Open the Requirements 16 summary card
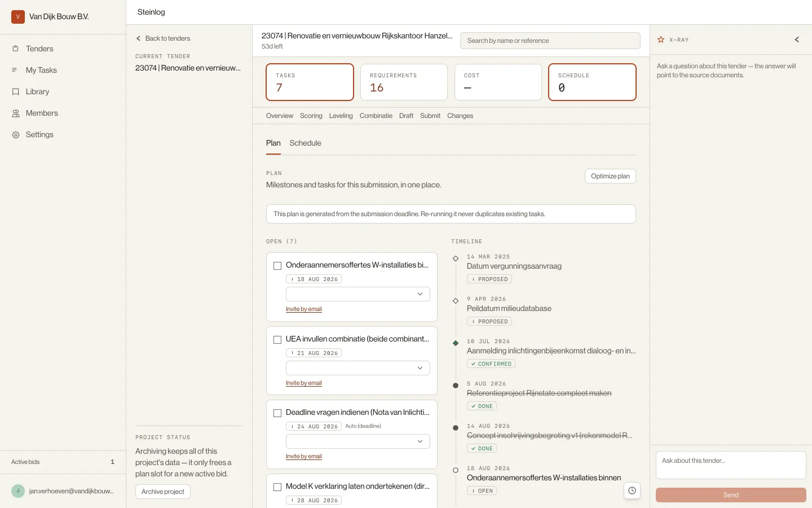The height and width of the screenshot is (508, 812). pyautogui.click(x=404, y=82)
